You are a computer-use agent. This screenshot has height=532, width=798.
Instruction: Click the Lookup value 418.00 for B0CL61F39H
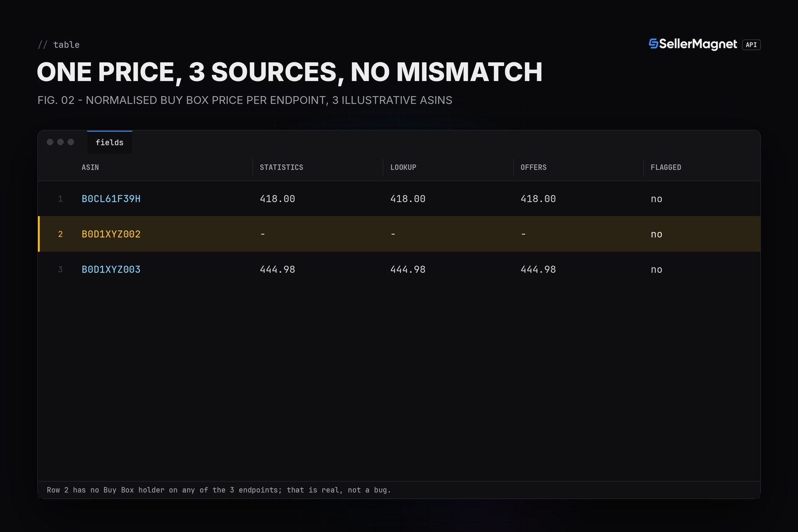point(408,199)
